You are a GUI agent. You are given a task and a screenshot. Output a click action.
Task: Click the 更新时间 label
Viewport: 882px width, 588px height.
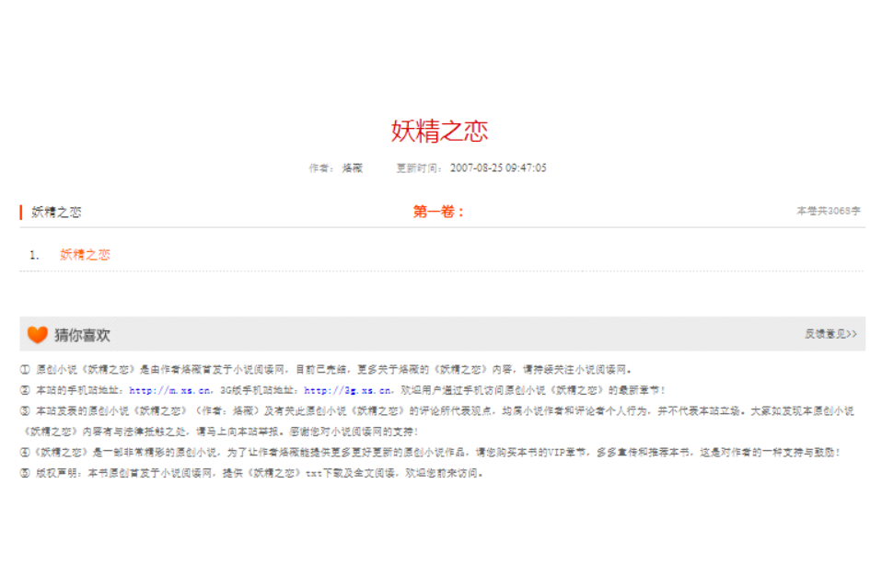pos(419,168)
